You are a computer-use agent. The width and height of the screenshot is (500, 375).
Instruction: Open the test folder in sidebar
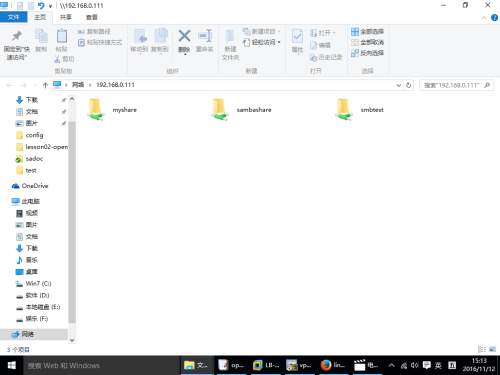(26, 170)
